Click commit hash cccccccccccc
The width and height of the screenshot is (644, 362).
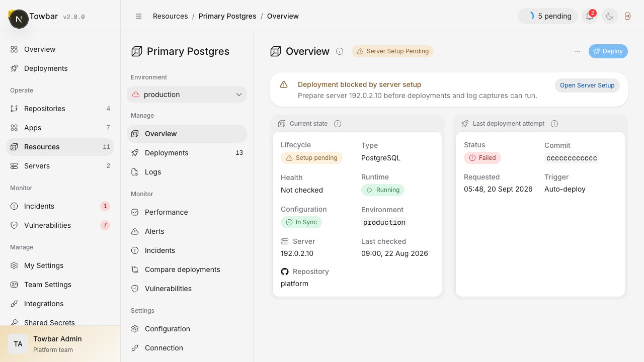(x=572, y=158)
